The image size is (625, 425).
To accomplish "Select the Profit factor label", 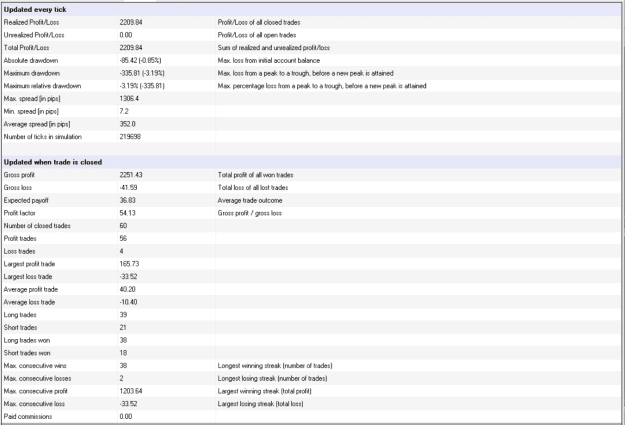I will [20, 213].
